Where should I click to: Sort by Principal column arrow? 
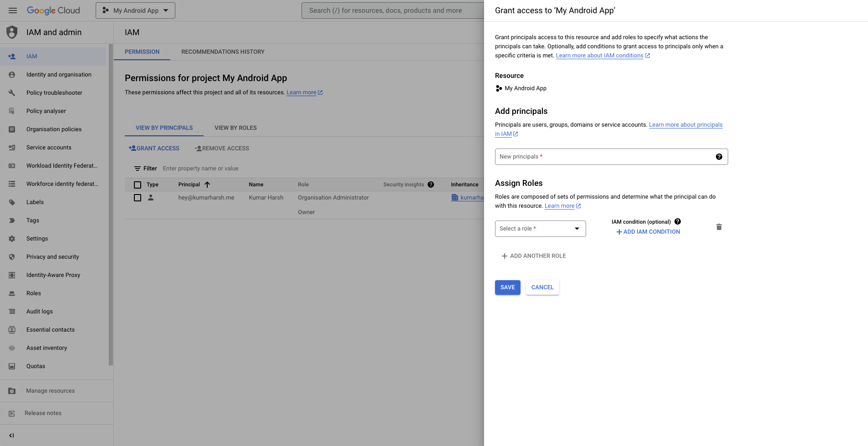[207, 185]
